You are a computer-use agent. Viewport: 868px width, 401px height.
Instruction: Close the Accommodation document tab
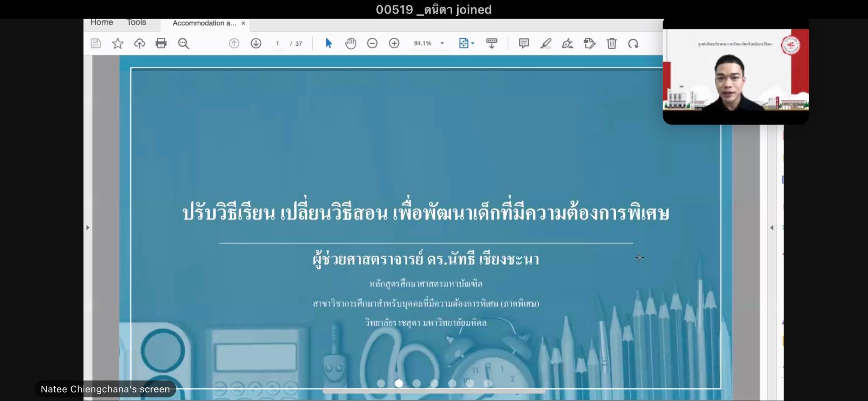coord(243,23)
